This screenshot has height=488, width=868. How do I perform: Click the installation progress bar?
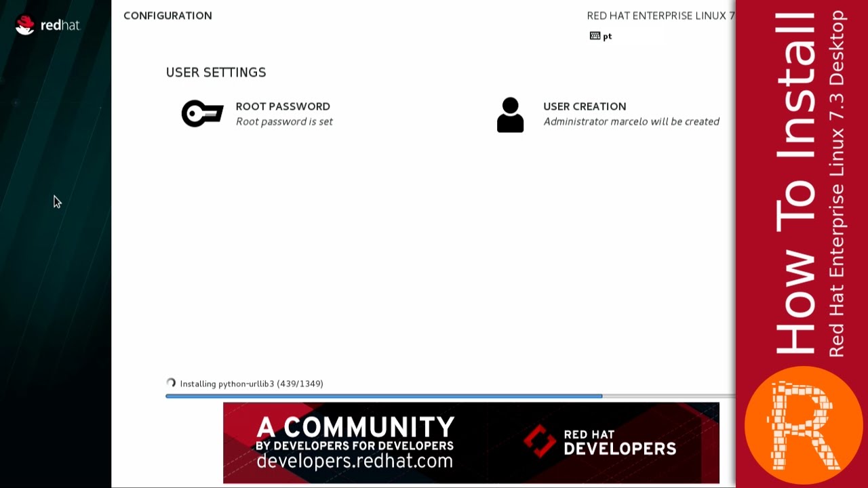(450, 396)
